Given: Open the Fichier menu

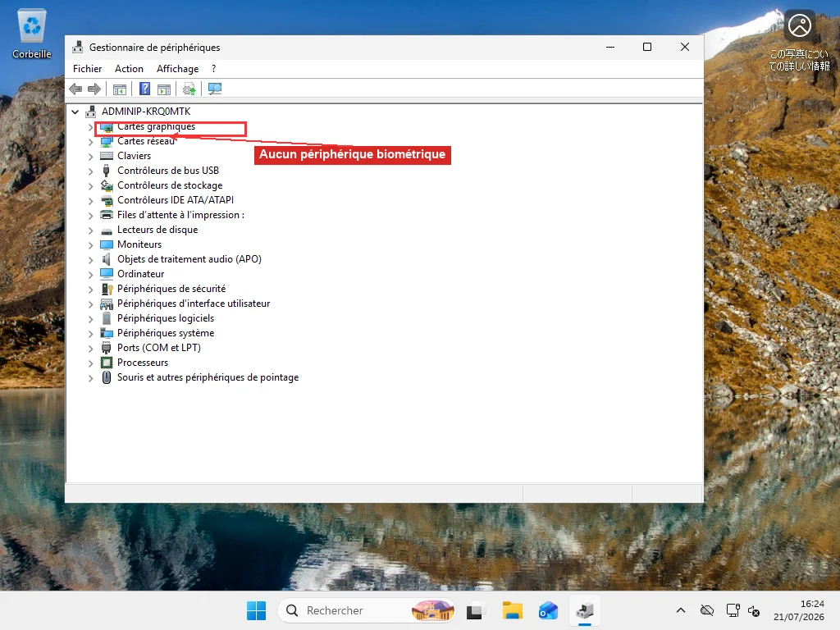Looking at the screenshot, I should click(x=87, y=69).
